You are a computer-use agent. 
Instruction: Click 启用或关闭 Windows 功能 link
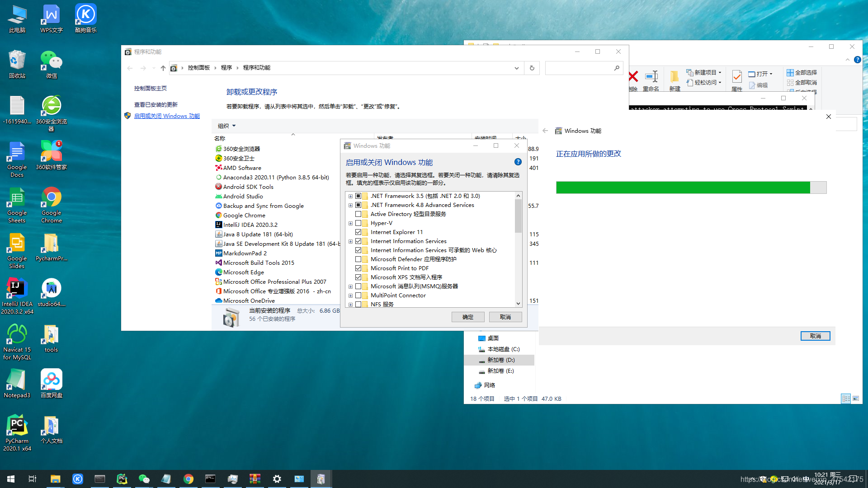click(x=166, y=116)
